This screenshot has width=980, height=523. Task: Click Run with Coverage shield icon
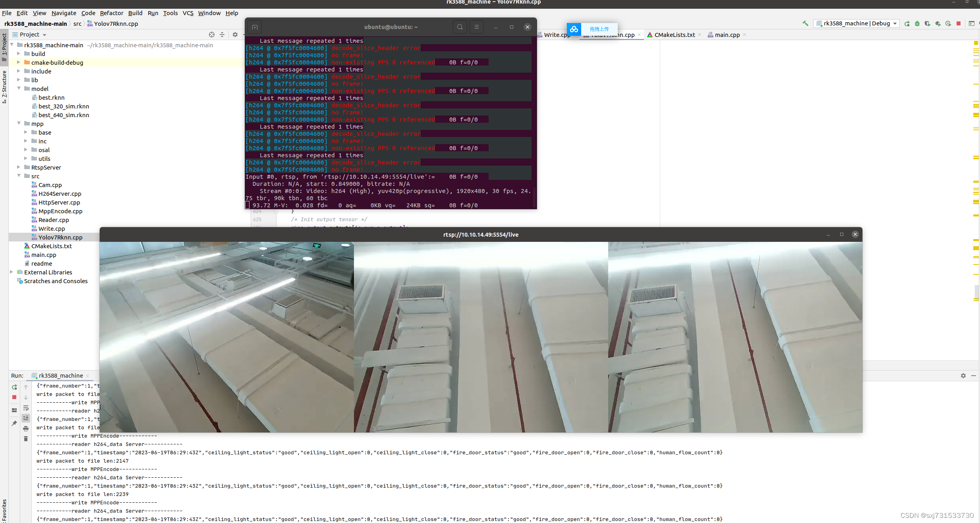(x=928, y=23)
